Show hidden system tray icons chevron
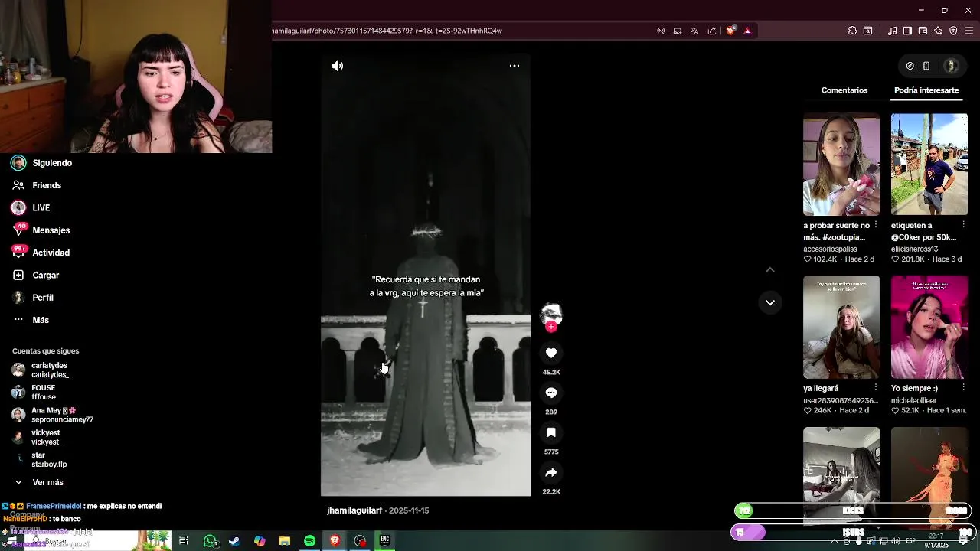This screenshot has width=980, height=551. tap(834, 541)
